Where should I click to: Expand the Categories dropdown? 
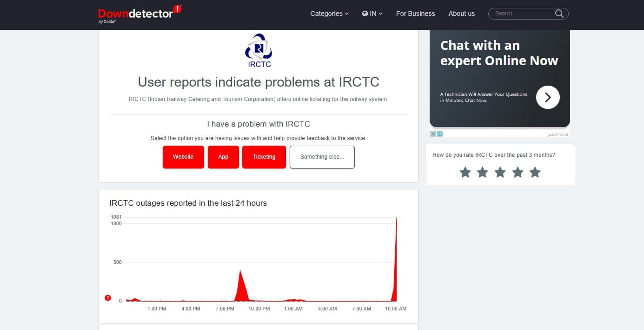tap(329, 13)
